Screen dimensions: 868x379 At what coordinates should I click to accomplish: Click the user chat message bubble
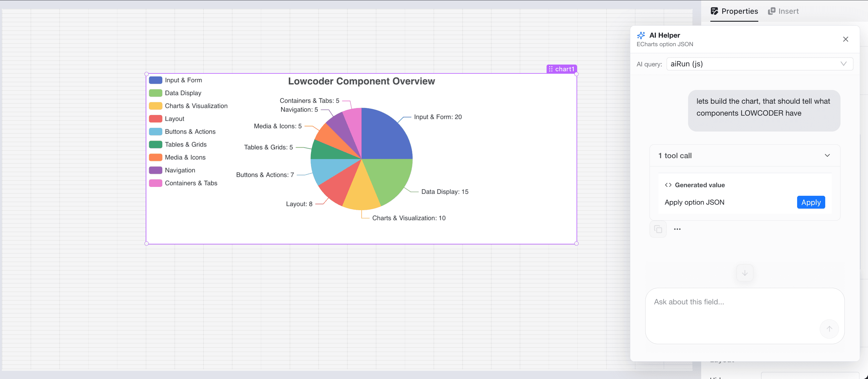[x=764, y=110]
